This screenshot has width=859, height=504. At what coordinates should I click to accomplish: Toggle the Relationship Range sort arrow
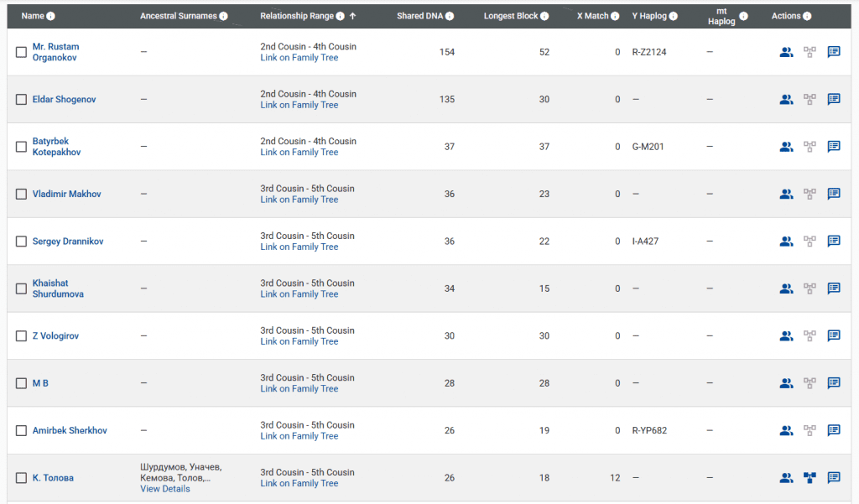(x=352, y=16)
